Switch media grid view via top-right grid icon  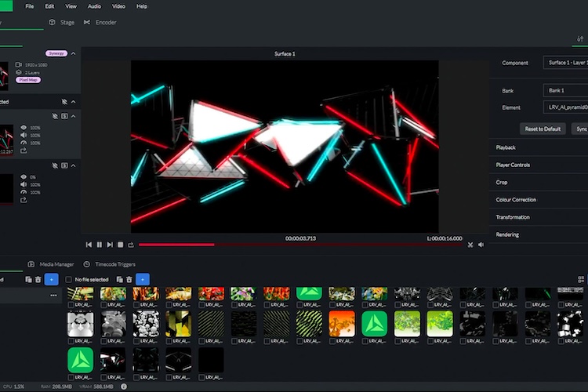pos(581,279)
